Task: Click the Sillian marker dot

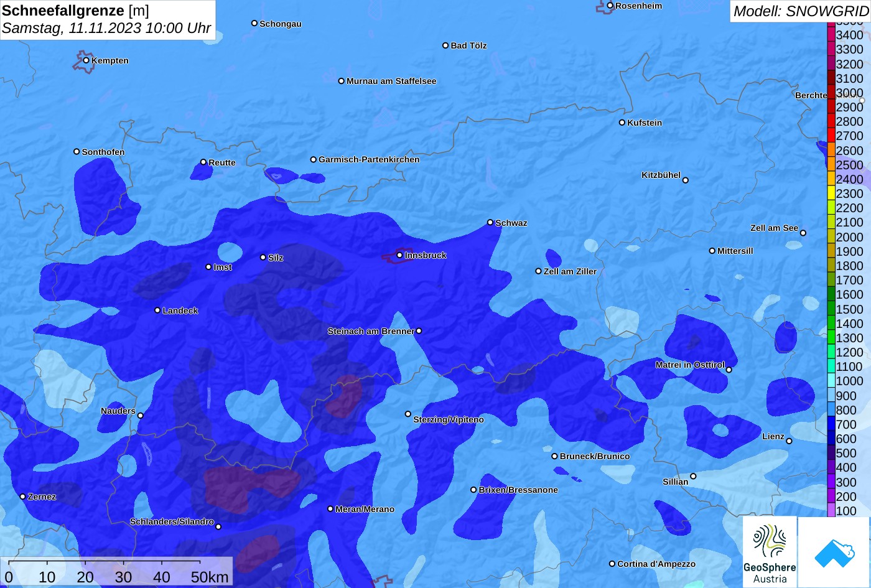Action: [x=693, y=477]
